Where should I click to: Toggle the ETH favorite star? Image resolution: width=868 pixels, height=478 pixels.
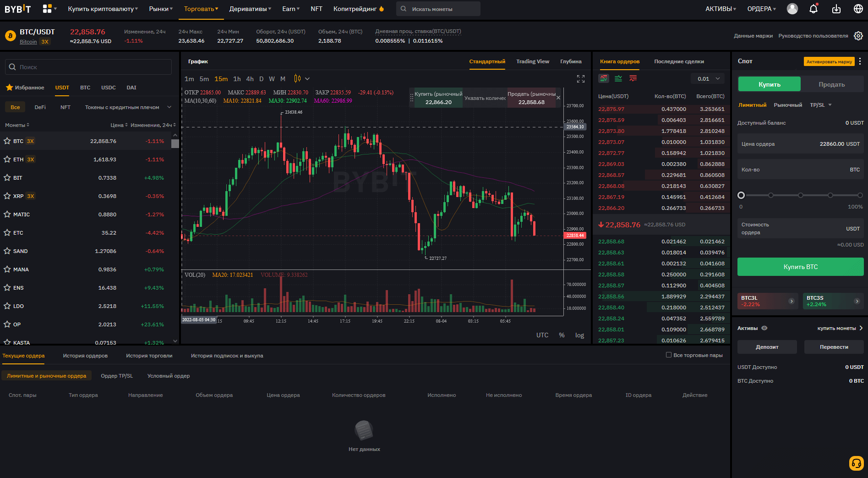coord(7,159)
